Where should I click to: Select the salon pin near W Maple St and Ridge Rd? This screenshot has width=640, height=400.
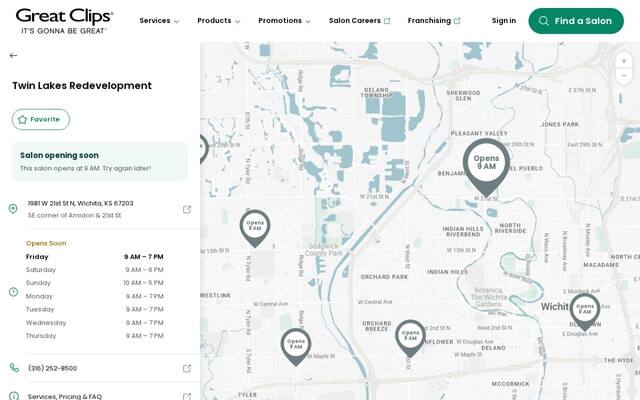296,346
